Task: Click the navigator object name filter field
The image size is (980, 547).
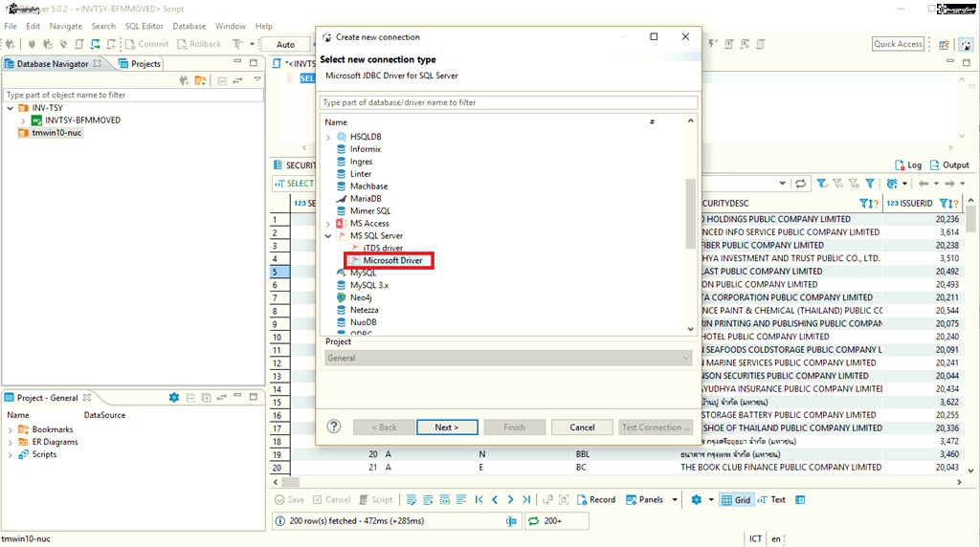Action: [x=133, y=95]
